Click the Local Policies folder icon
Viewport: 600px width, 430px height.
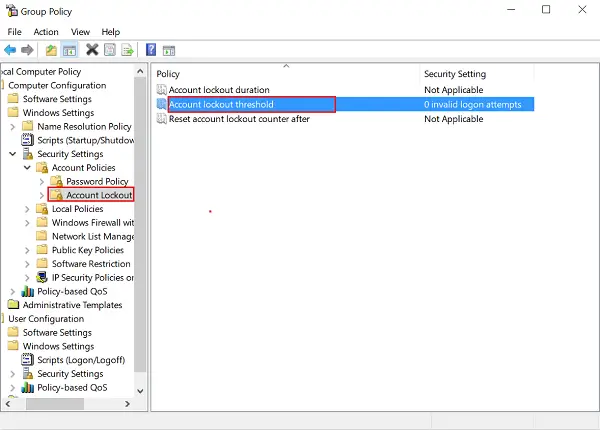42,208
